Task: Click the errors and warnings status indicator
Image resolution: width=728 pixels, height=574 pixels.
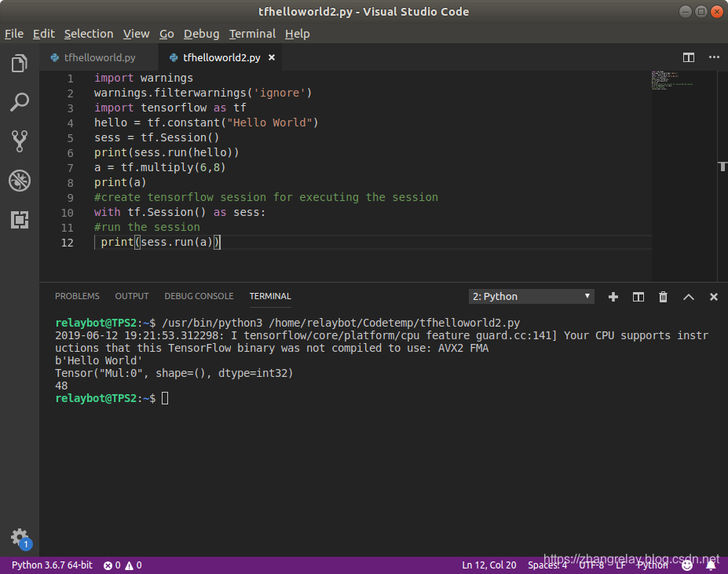Action: coord(123,565)
